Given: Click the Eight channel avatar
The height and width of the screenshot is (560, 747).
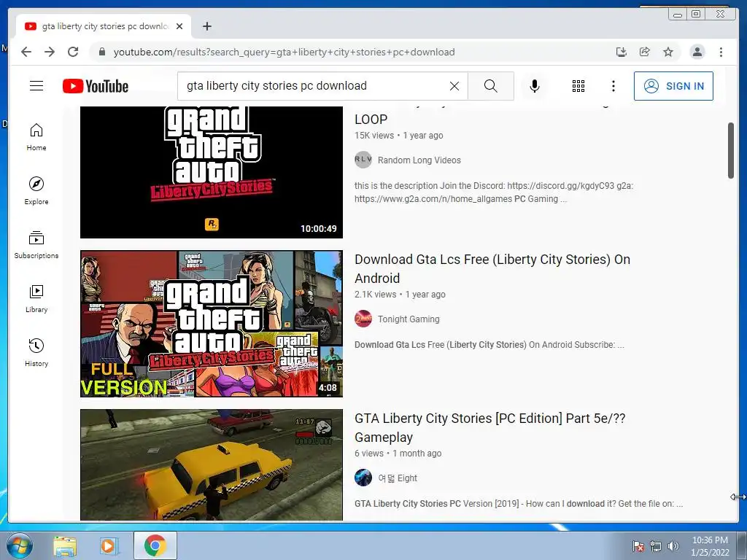Looking at the screenshot, I should click(x=363, y=478).
